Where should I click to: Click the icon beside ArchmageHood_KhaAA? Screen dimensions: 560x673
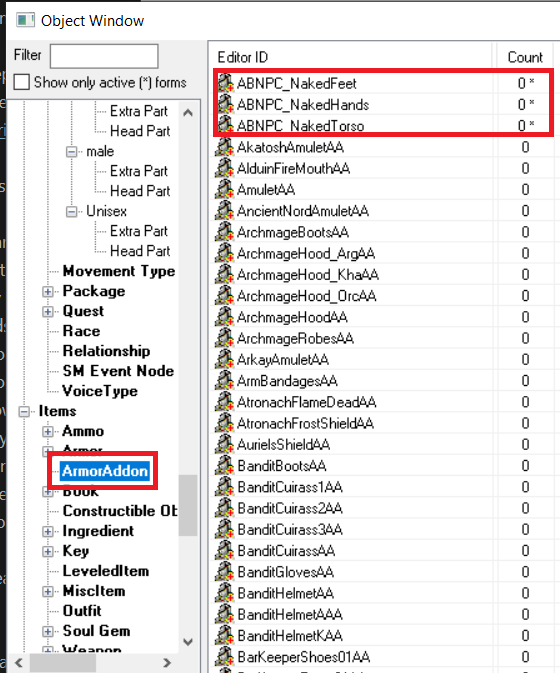click(225, 274)
